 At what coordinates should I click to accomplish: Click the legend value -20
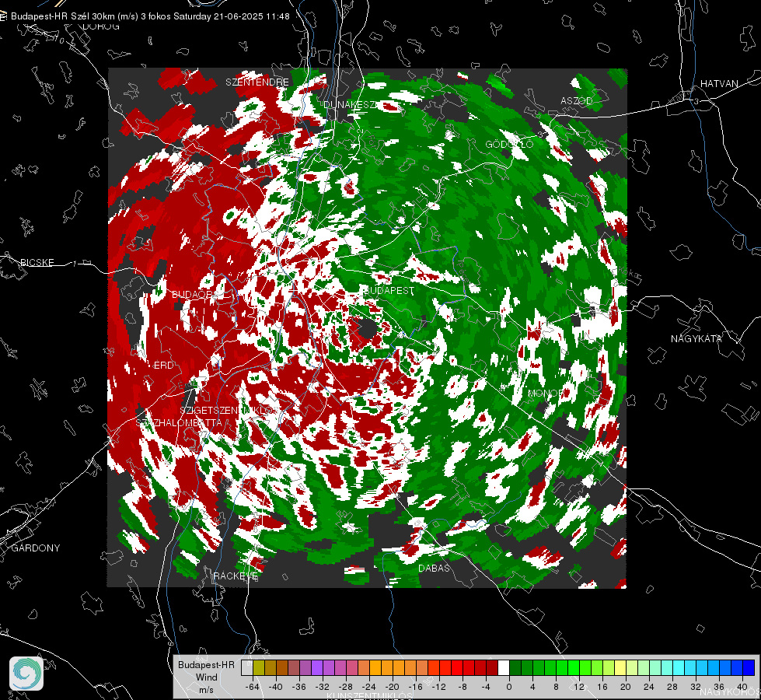[392, 687]
